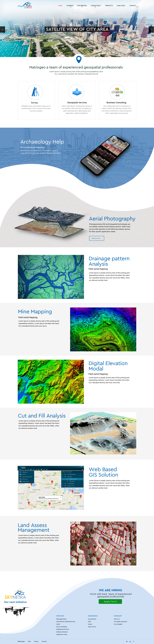
Task: Open the Company menu item
Action: coord(70,5)
